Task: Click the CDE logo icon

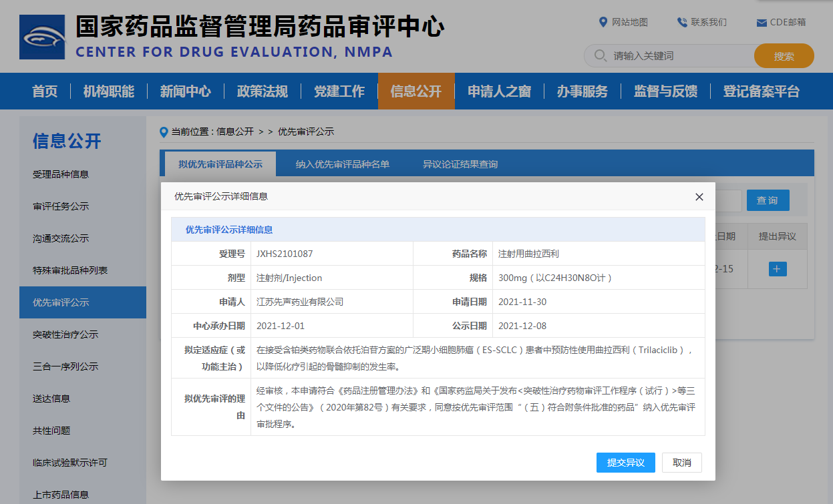Action: [43, 37]
